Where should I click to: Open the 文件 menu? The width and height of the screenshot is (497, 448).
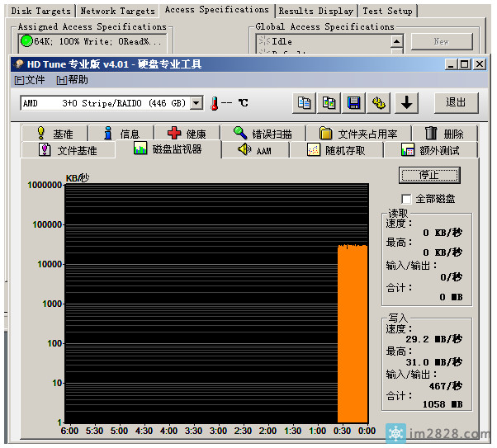[x=31, y=80]
